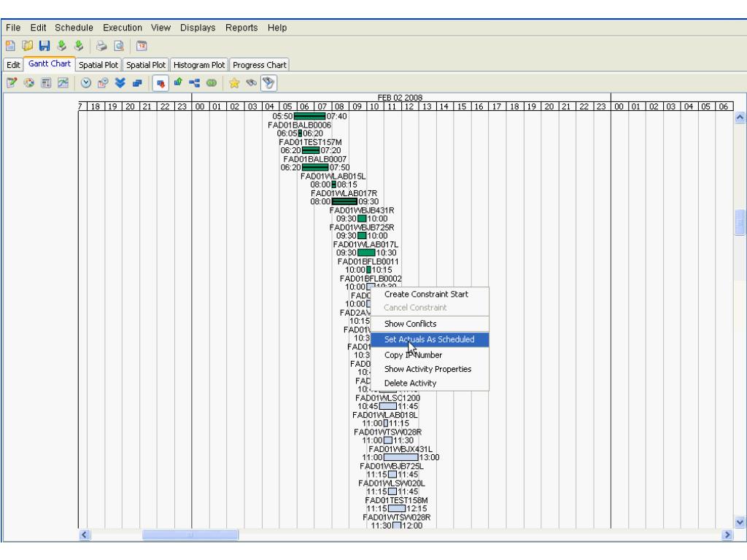Open the Edit menu in menu bar
Viewport: 747px width, 560px height.
(x=38, y=28)
